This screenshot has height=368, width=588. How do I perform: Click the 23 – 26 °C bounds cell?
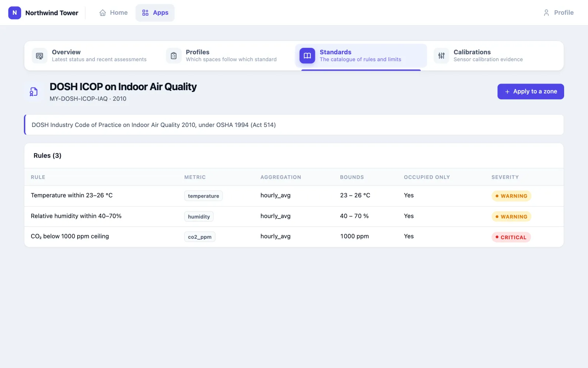(355, 195)
